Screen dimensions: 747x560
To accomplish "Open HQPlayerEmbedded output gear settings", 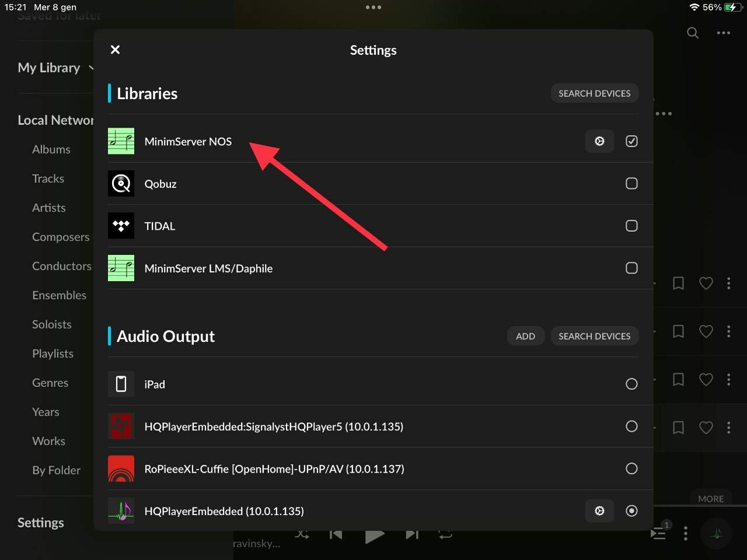I will point(599,511).
